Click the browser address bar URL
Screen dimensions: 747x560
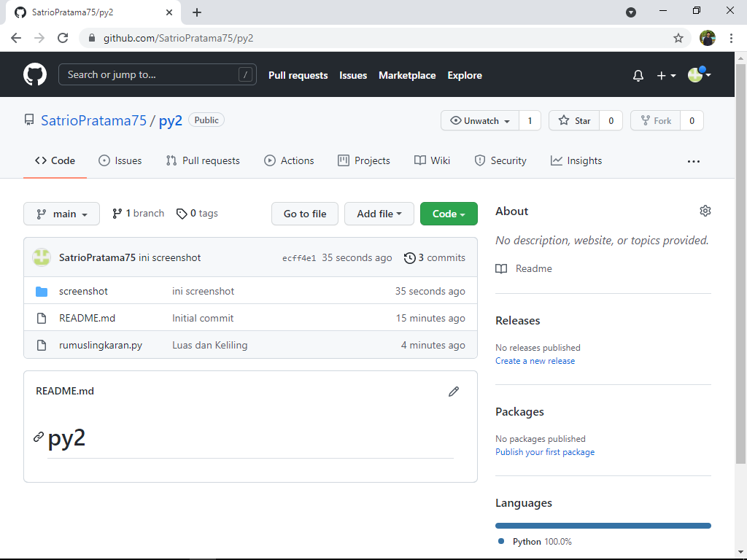point(178,38)
